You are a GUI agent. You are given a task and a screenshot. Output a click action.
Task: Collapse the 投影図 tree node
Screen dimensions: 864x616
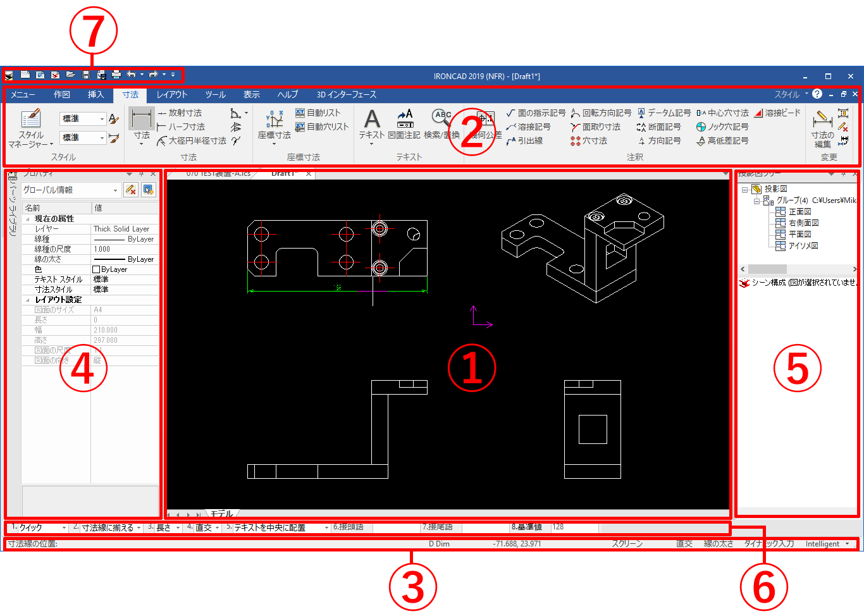[745, 189]
